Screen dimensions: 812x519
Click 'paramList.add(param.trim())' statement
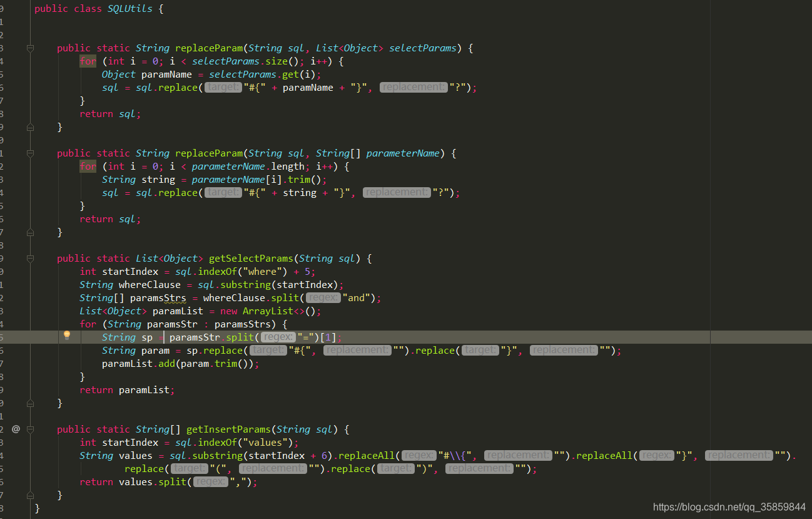pyautogui.click(x=180, y=364)
